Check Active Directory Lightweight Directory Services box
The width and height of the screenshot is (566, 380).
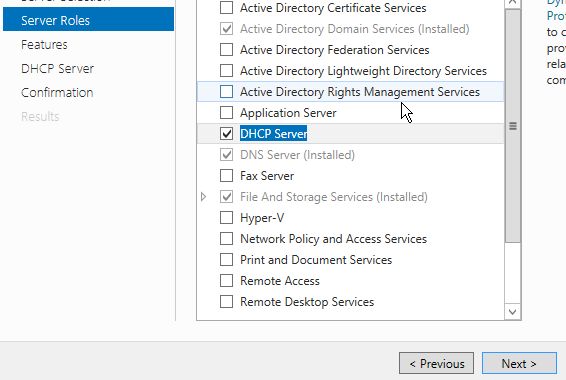[226, 70]
